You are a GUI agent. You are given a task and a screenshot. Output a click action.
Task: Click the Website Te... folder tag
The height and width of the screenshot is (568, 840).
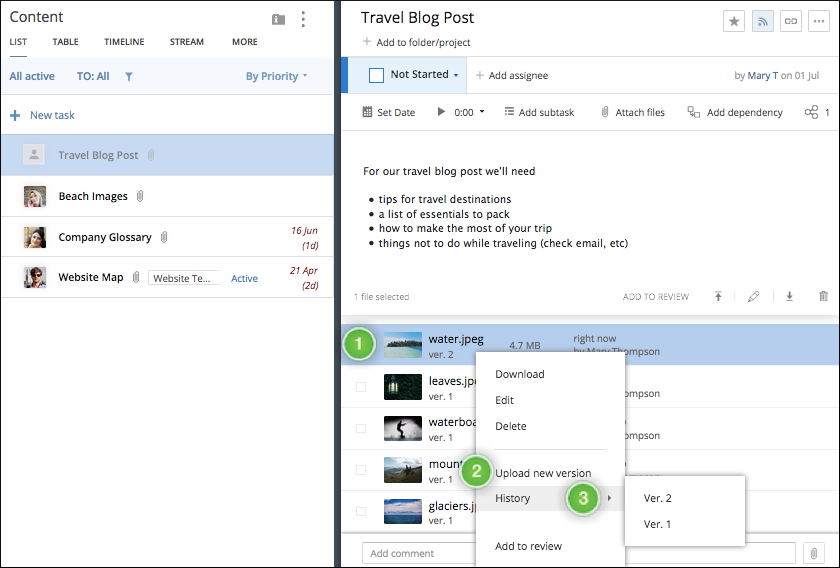tap(183, 278)
